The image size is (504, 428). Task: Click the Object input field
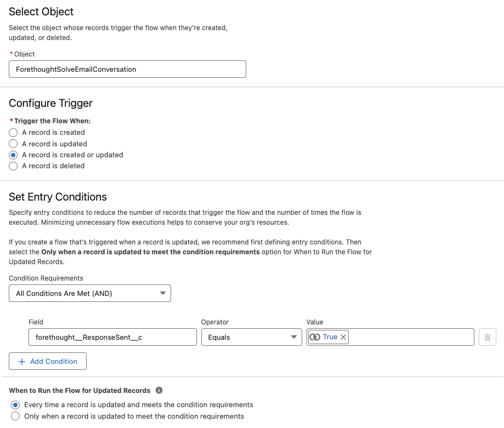(127, 69)
